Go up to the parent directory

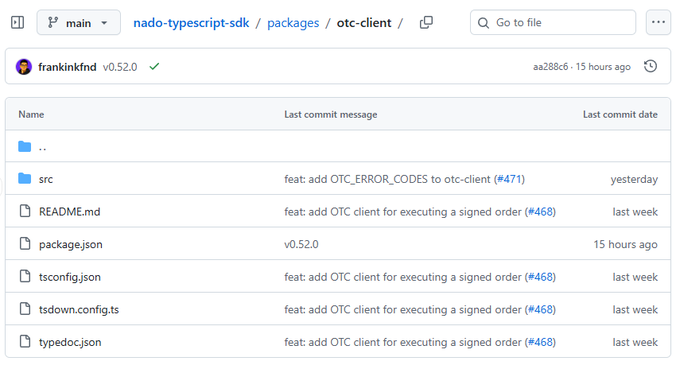click(x=42, y=147)
